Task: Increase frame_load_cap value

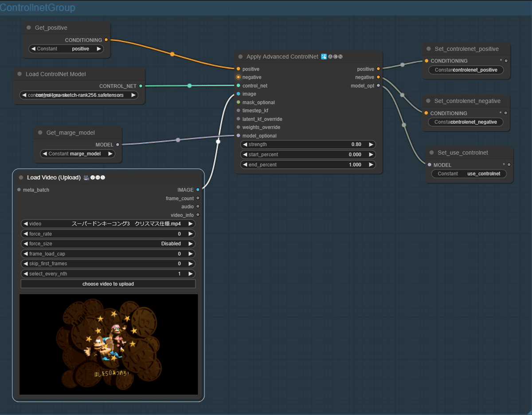Action: tap(191, 254)
